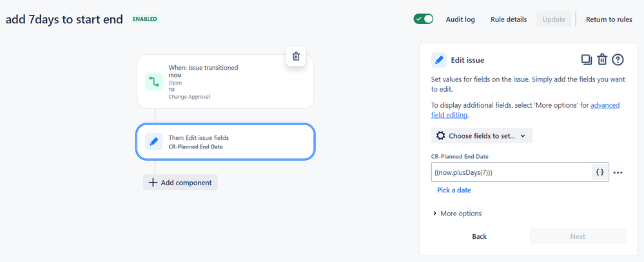The height and width of the screenshot is (262, 644).
Task: Insert smart value with curly braces button
Action: click(600, 172)
